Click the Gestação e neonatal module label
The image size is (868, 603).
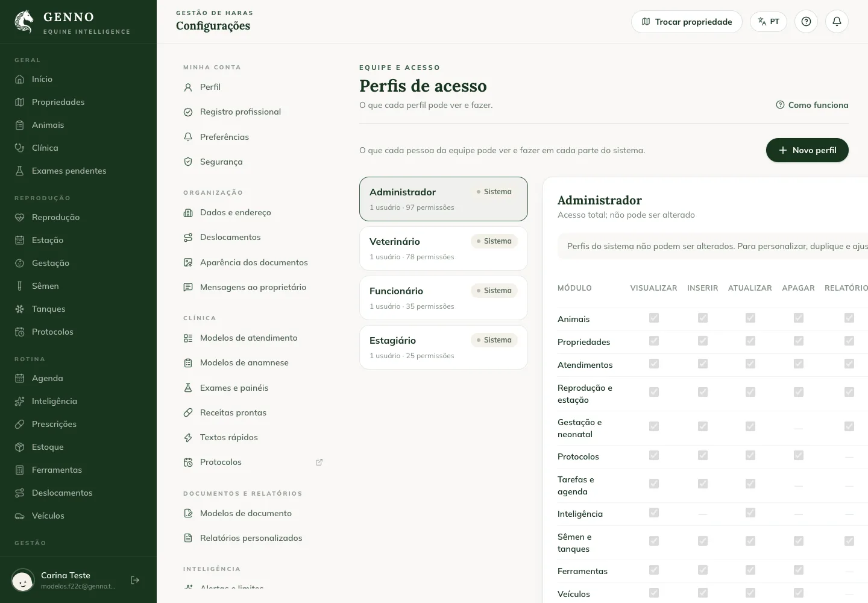click(579, 428)
